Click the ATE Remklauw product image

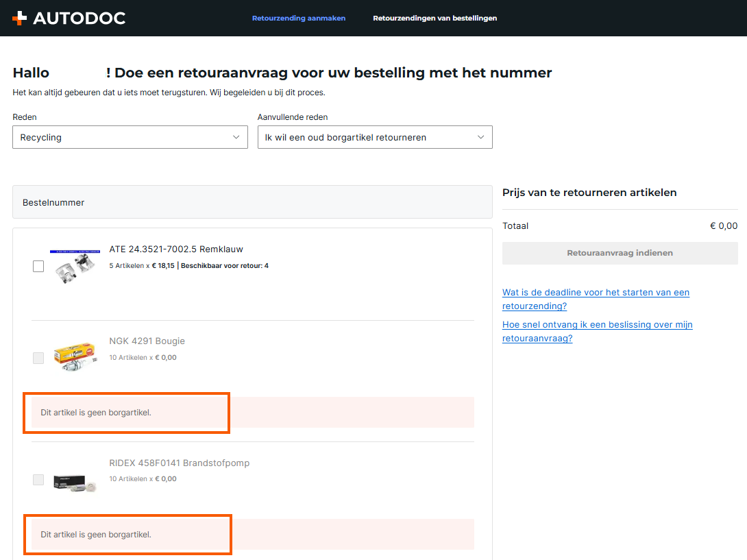pos(75,267)
